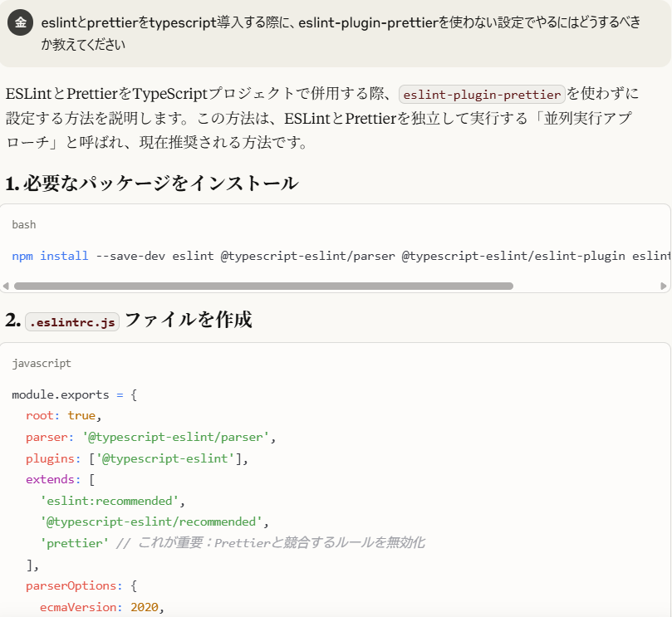672x617 pixels.
Task: Click the comment about Prettier conflicting rules
Action: pos(270,543)
